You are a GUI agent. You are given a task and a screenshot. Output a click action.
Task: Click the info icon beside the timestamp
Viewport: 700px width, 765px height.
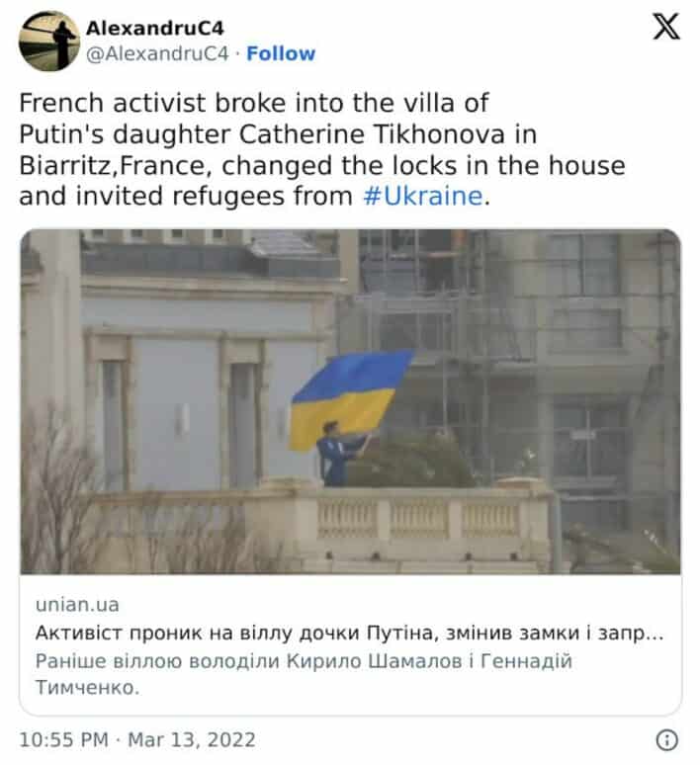pyautogui.click(x=666, y=739)
